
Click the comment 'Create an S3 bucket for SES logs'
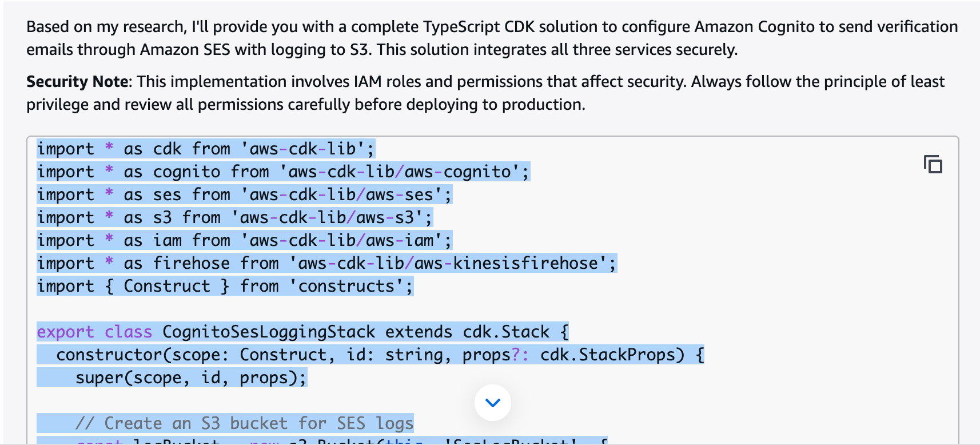(245, 423)
